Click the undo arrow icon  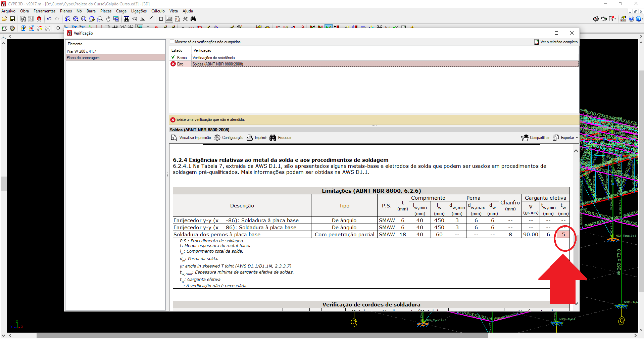[49, 19]
